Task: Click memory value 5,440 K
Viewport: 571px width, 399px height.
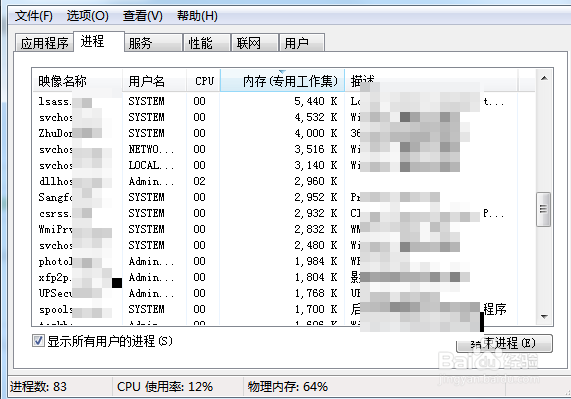Action: coord(316,101)
